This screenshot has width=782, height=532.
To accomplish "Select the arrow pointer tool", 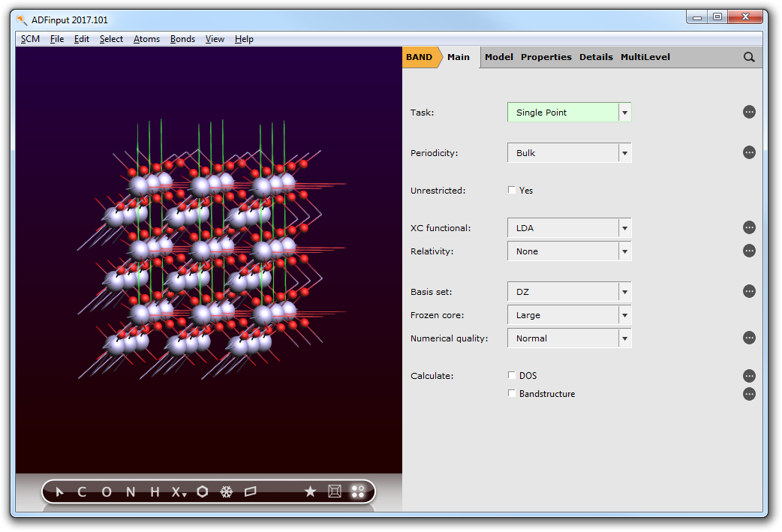I will 60,491.
